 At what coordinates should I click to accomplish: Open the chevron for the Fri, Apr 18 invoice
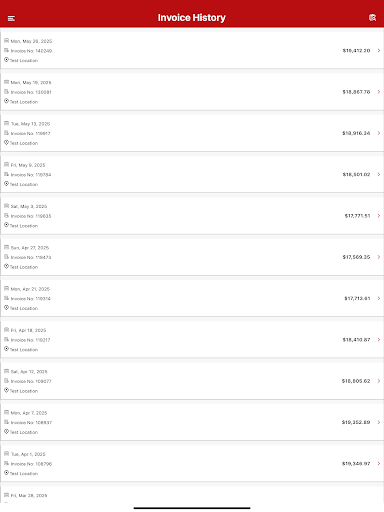[x=379, y=340]
